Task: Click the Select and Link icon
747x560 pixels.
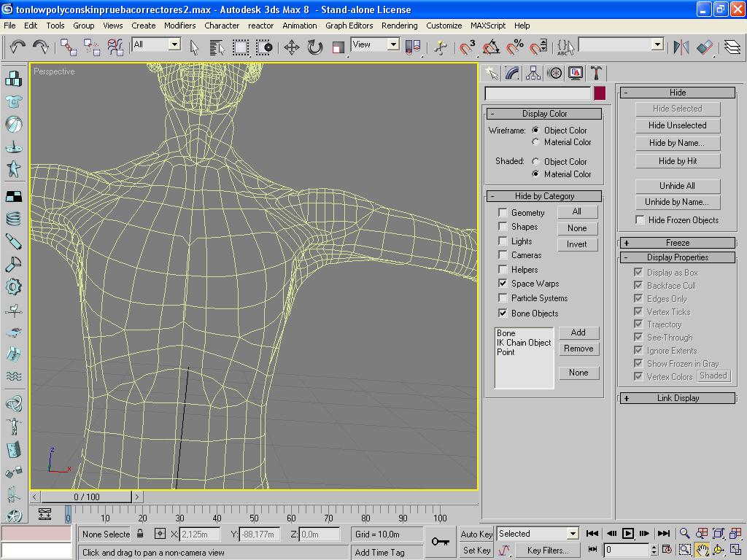Action: coord(69,47)
